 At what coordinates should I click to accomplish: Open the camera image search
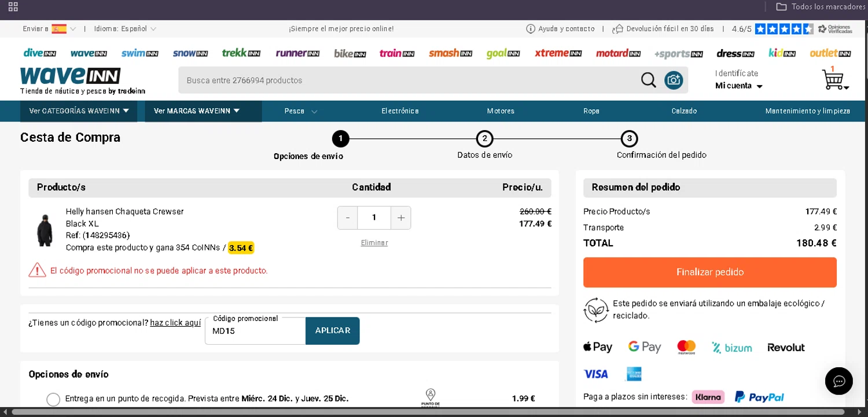click(674, 80)
